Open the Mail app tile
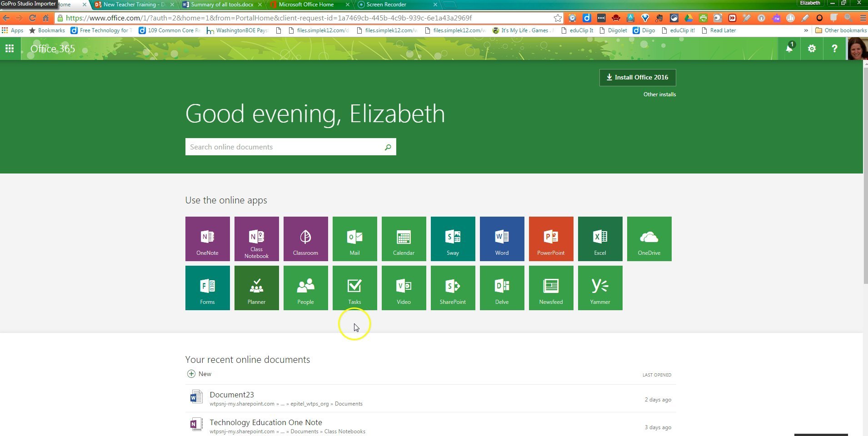 pyautogui.click(x=354, y=238)
